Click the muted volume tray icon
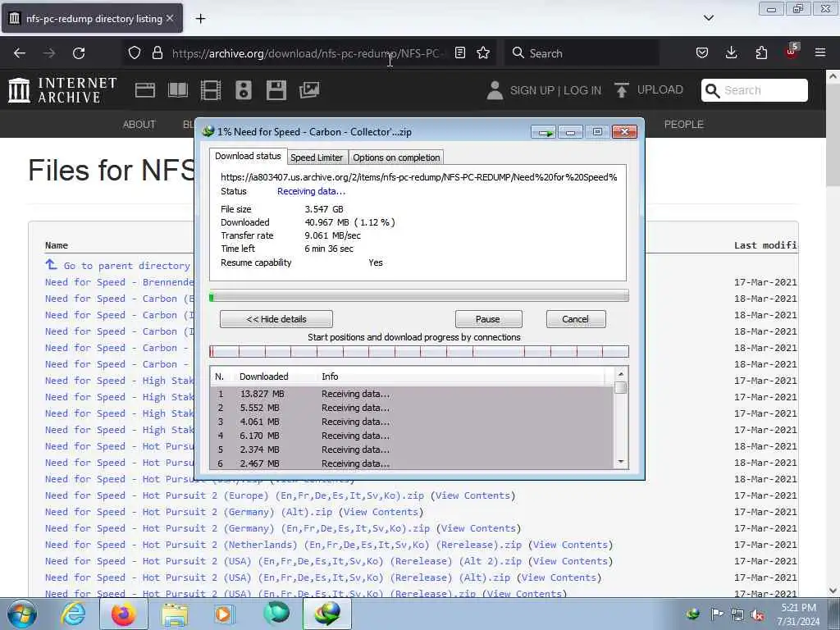Viewport: 840px width, 630px height. pyautogui.click(x=757, y=615)
